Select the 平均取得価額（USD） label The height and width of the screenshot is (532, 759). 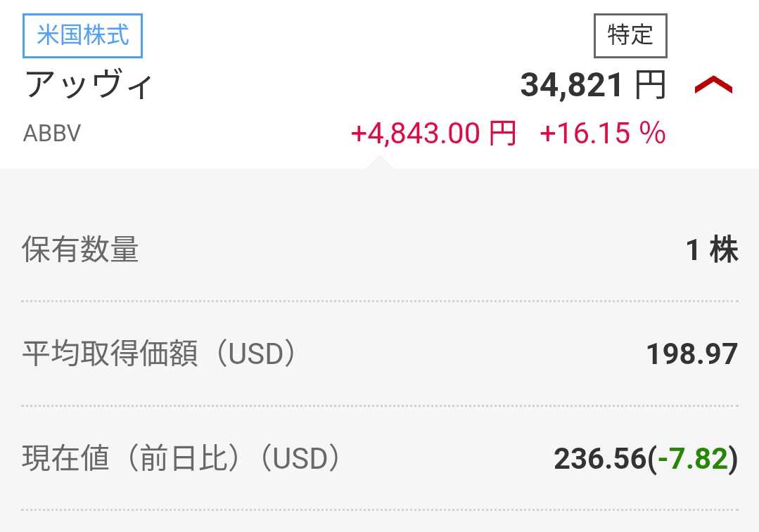[x=159, y=354]
